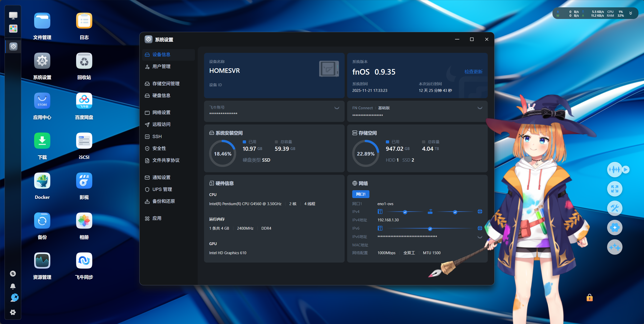This screenshot has height=324, width=644.
Task: Open 资源管理 resource monitor icon
Action: click(x=42, y=261)
